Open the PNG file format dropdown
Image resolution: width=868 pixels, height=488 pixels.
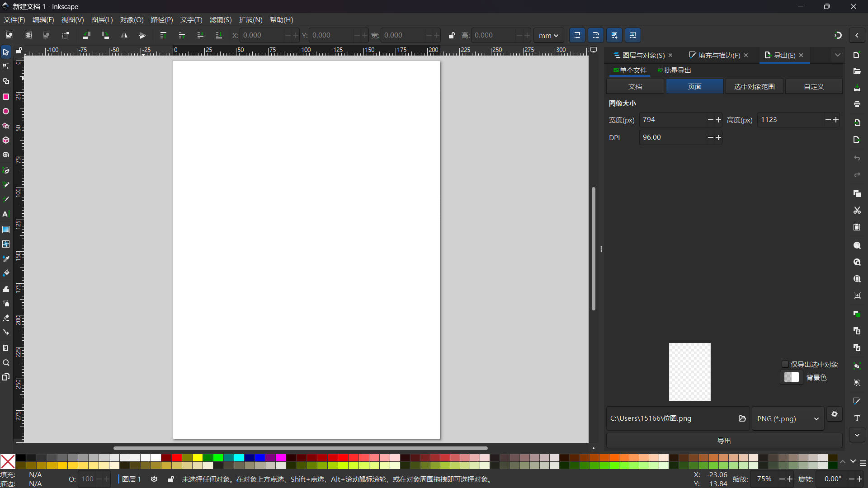[x=788, y=419]
